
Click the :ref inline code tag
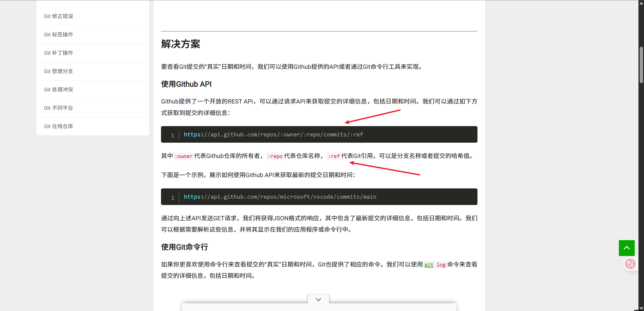[334, 156]
